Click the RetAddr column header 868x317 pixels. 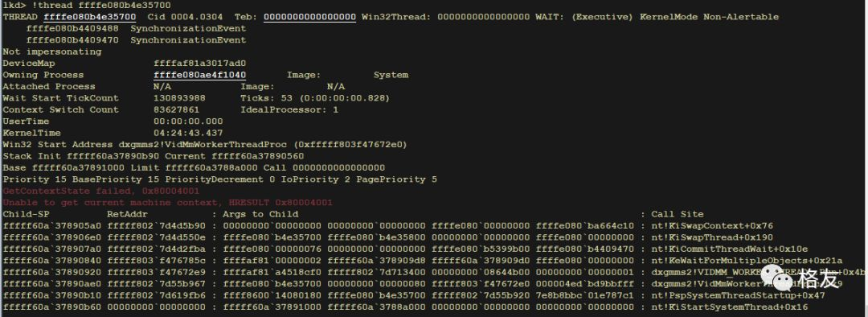click(x=127, y=215)
